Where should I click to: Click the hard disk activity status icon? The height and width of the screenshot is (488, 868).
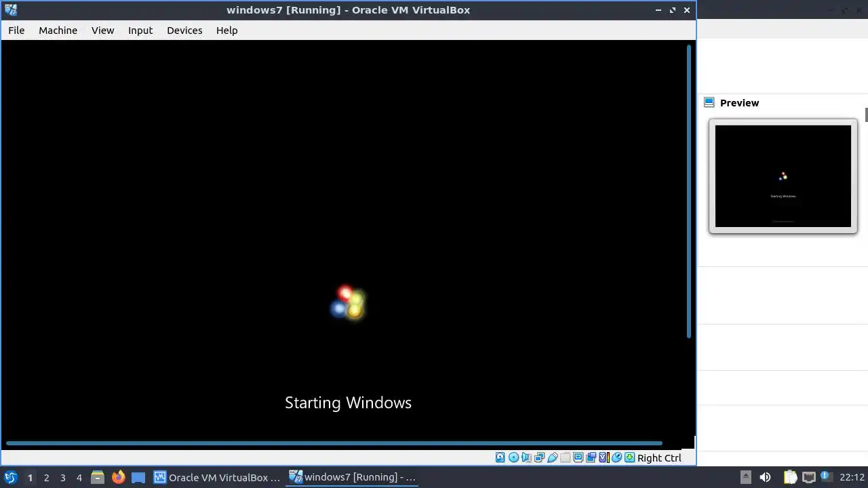[500, 457]
